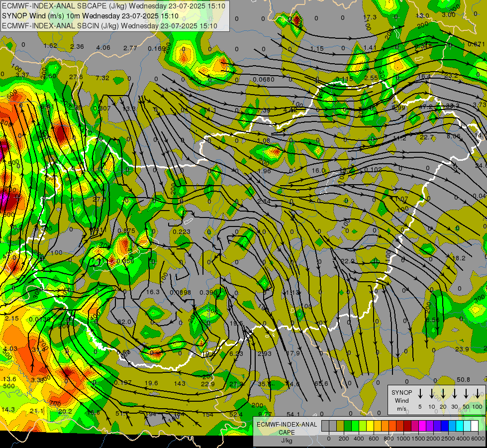487x448 pixels.
Task: Click the 30 m/s wind arrow in legend
Action: [x=454, y=393]
